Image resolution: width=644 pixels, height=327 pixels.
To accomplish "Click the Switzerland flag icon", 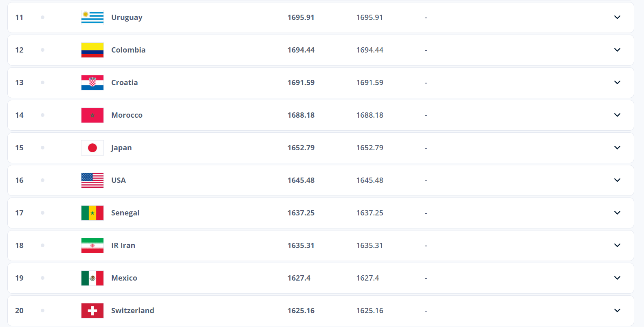I will pos(92,311).
